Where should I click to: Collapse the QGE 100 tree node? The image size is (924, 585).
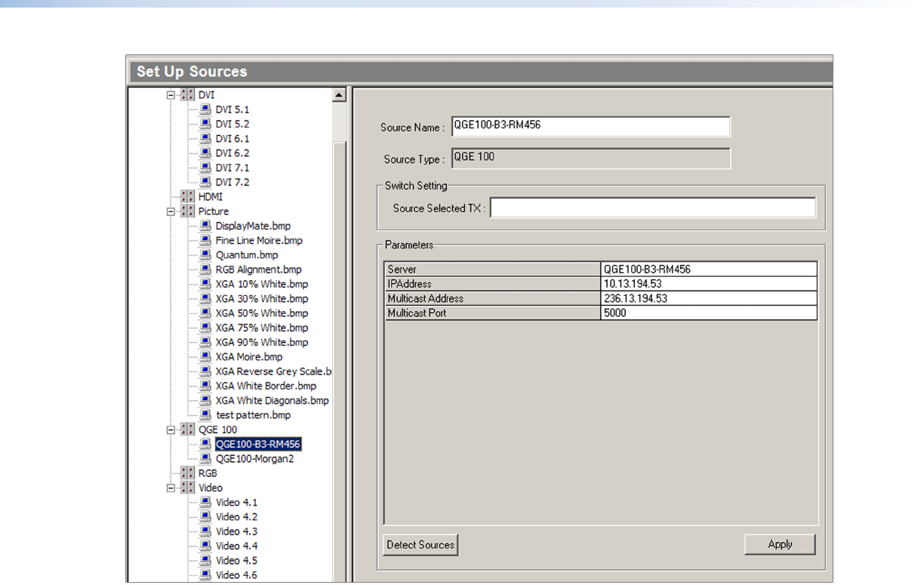[171, 430]
